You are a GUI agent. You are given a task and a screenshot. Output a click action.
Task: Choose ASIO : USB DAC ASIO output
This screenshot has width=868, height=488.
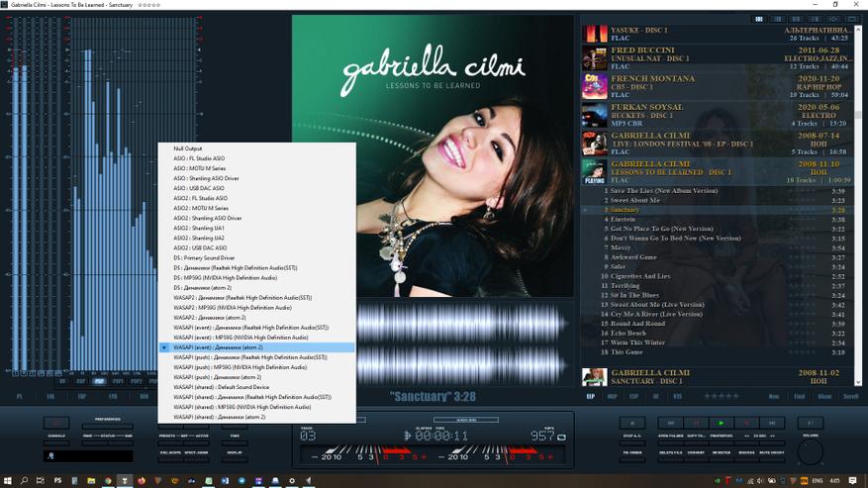(256, 188)
